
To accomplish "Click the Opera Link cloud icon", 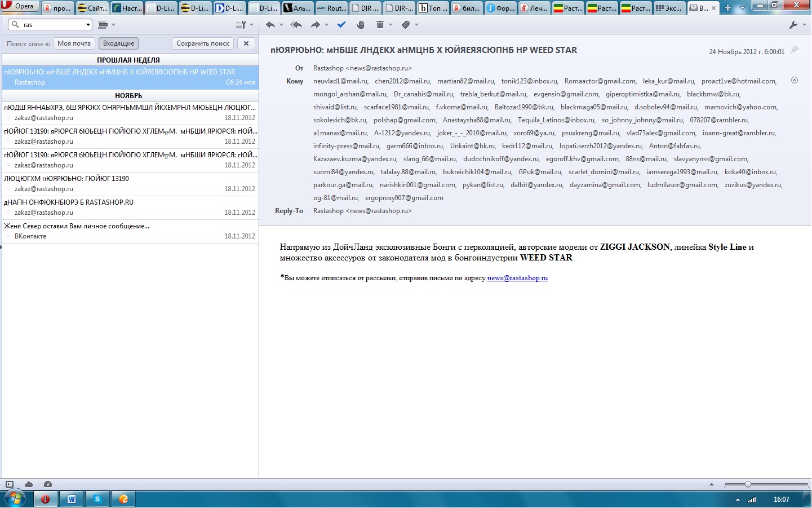I will pyautogui.click(x=29, y=484).
